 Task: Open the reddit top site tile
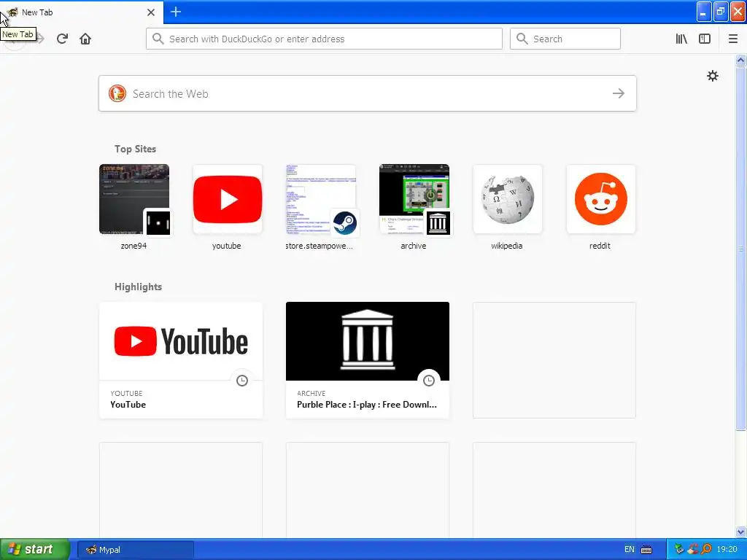(601, 199)
